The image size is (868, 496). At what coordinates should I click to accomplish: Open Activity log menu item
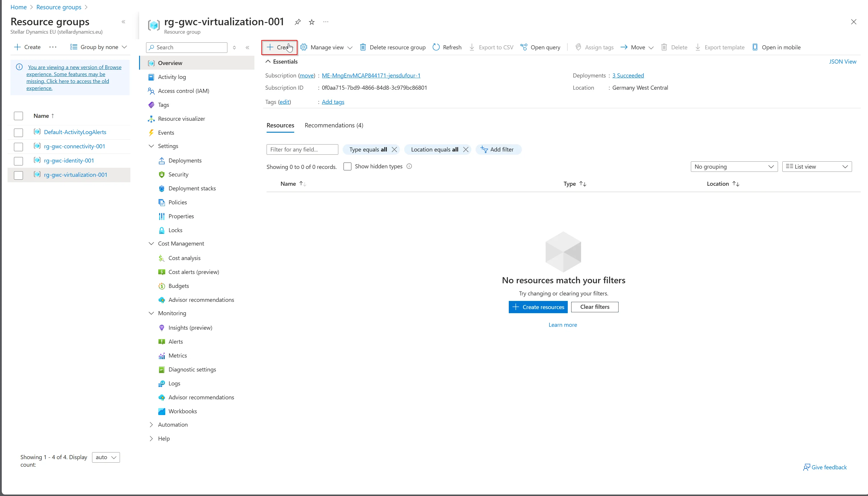[x=172, y=77]
